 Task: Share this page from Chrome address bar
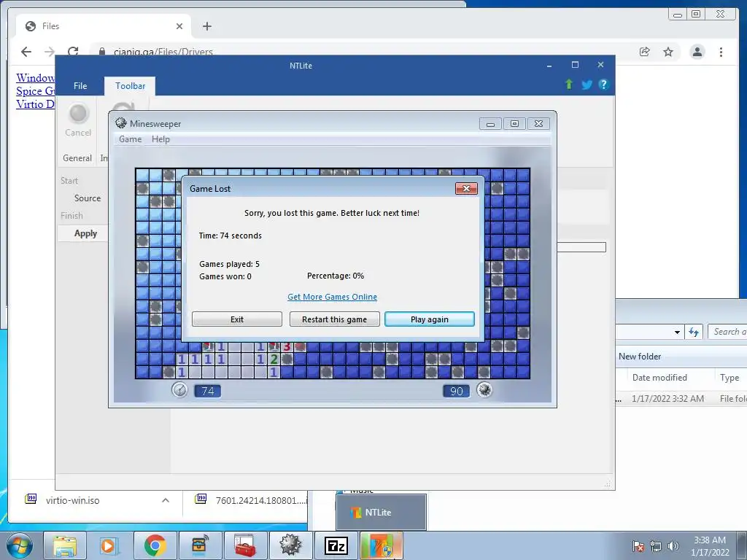pos(645,52)
